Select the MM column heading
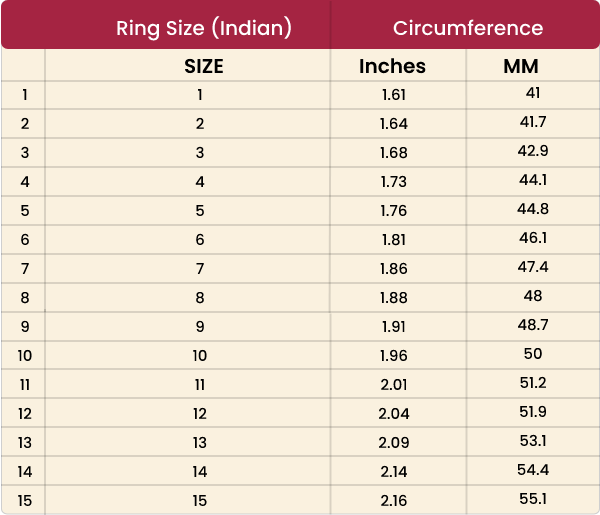The width and height of the screenshot is (600, 515). (521, 66)
